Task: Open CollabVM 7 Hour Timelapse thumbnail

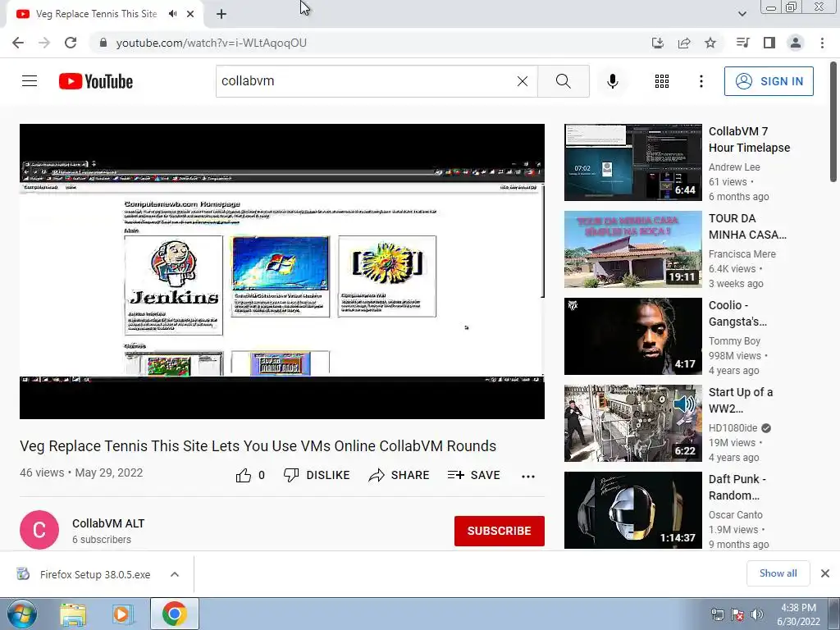Action: [632, 162]
